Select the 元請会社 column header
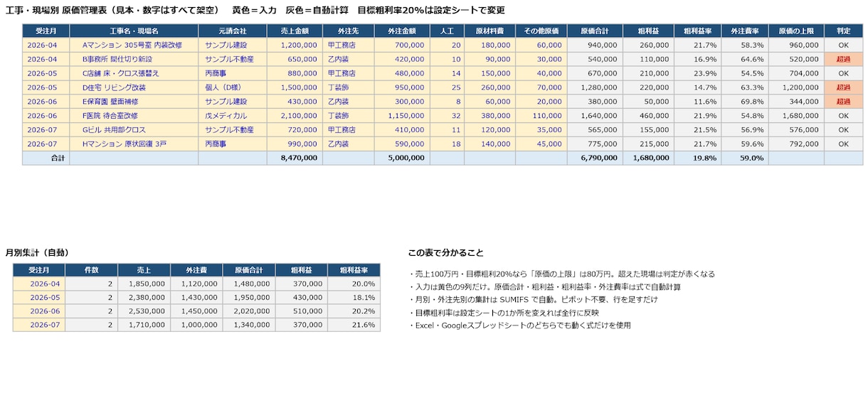Screen dimensions: 868x403 pos(233,31)
